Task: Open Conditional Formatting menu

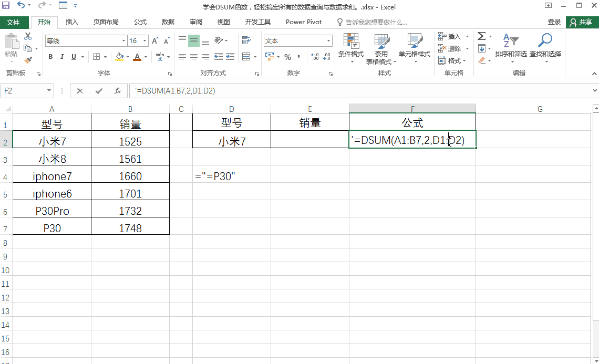Action: click(x=350, y=48)
